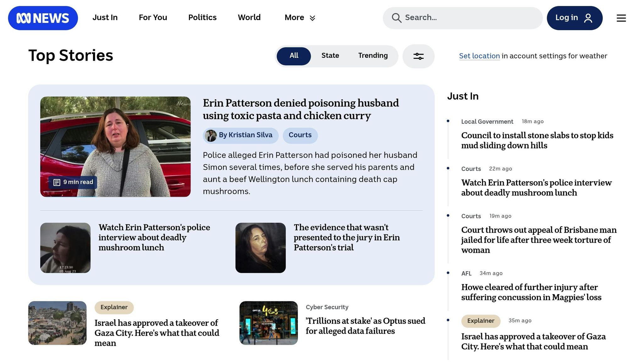Viewport: 644px width, 362px height.
Task: Follow the Set location link
Action: click(x=479, y=56)
